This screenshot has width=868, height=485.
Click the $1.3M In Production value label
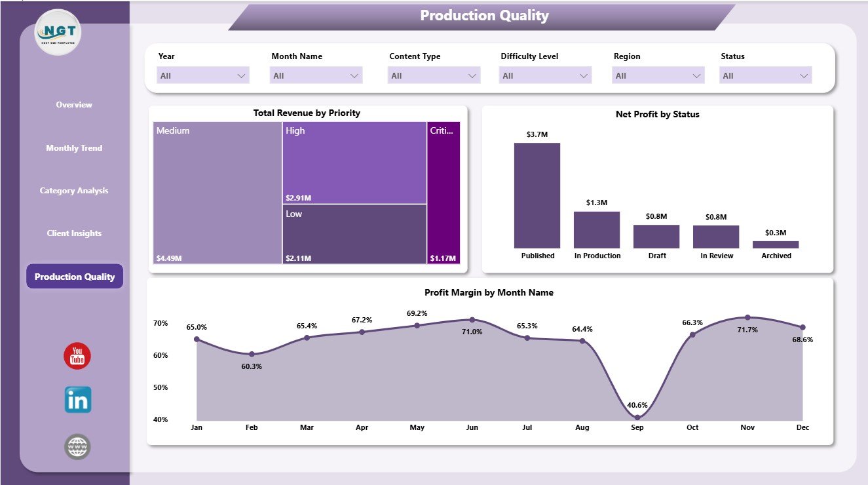pos(597,203)
